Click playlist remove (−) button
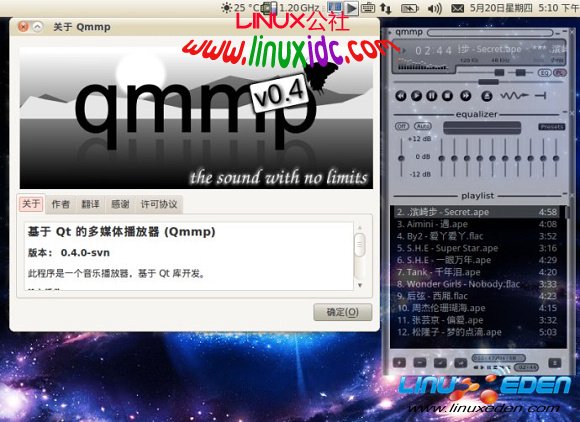The width and height of the screenshot is (580, 422). [419, 363]
